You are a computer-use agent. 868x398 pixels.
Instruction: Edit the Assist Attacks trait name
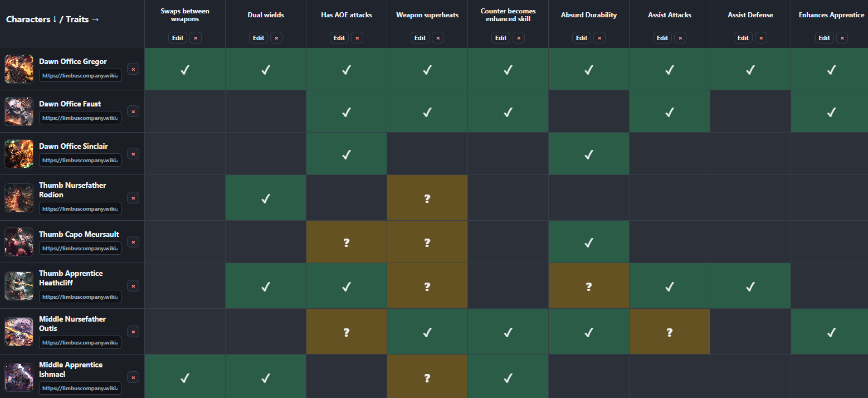pyautogui.click(x=662, y=38)
